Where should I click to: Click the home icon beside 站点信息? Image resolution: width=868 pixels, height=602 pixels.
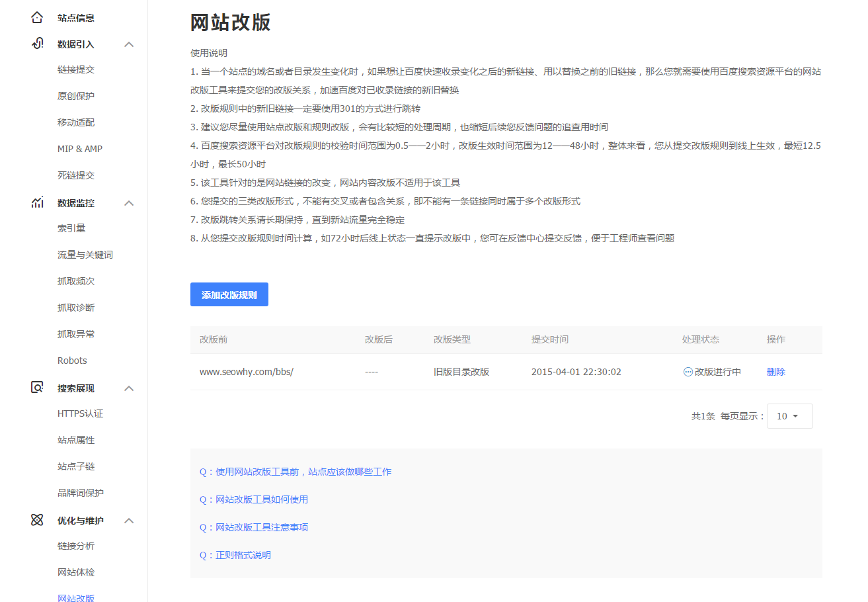pyautogui.click(x=36, y=17)
